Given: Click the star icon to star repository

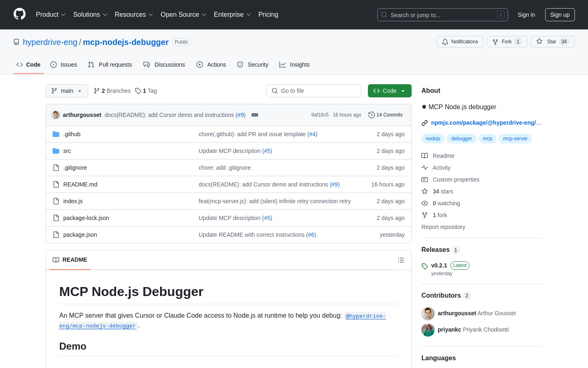Looking at the screenshot, I should (539, 42).
